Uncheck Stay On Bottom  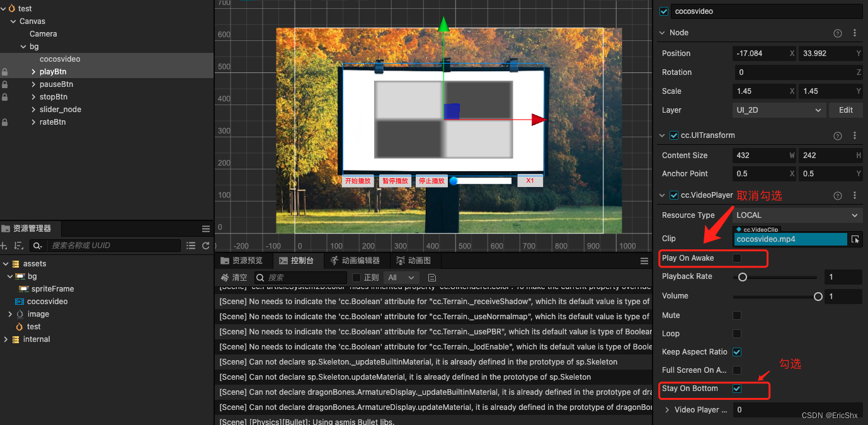point(737,388)
